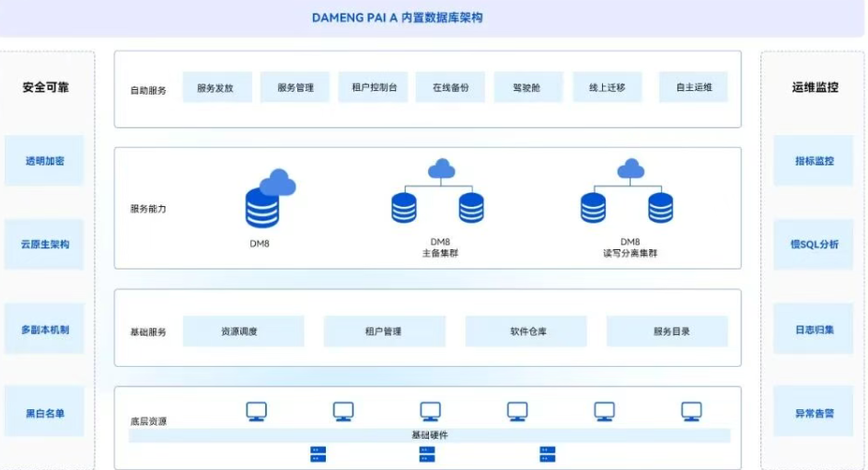Open the 租户控制台 box
Image resolution: width=868 pixels, height=470 pixels.
point(373,87)
